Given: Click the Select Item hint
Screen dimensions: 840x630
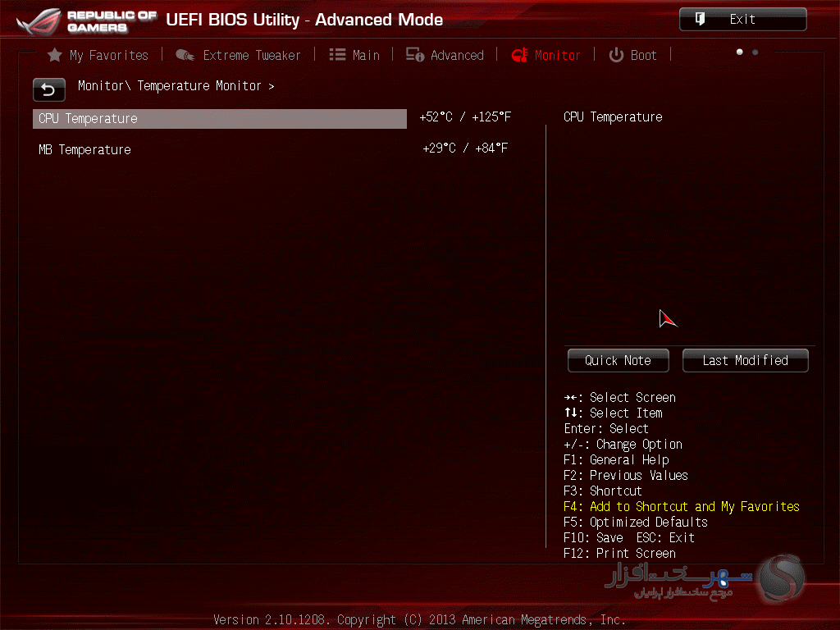Looking at the screenshot, I should point(614,413).
